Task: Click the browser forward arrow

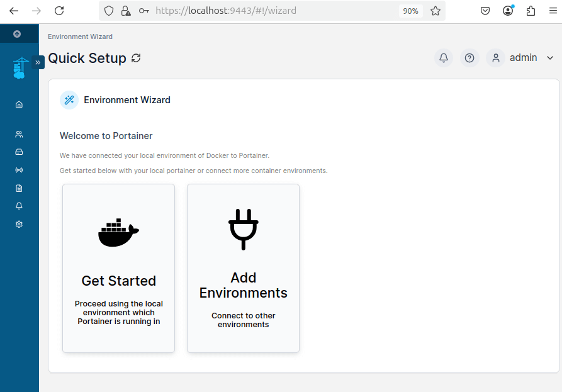Action: tap(37, 11)
